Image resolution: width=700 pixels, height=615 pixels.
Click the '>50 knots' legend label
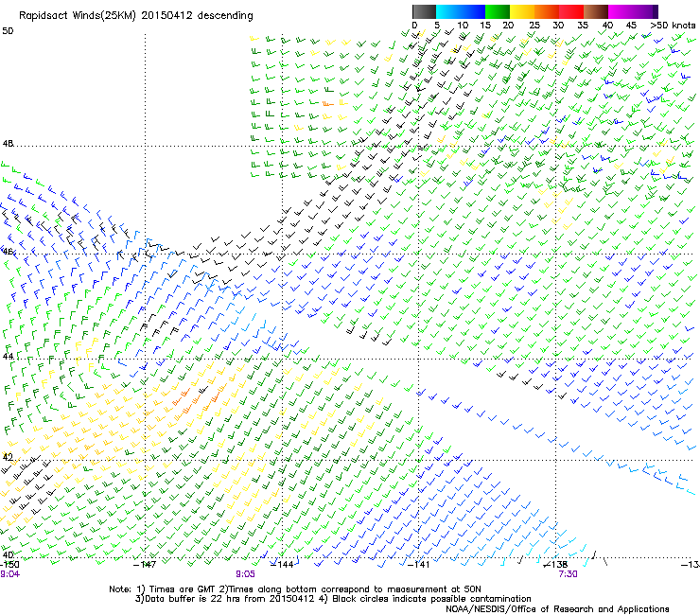click(x=673, y=26)
